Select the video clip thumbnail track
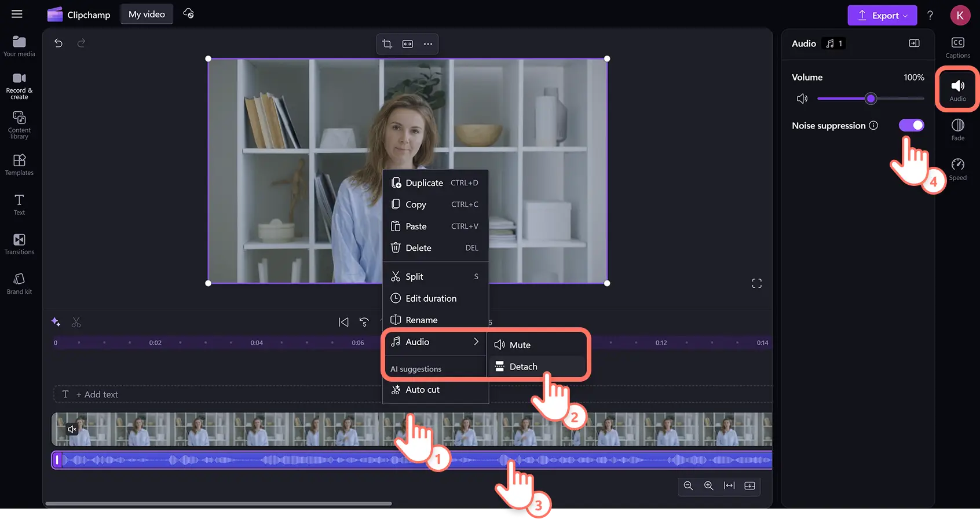The width and height of the screenshot is (980, 519). 412,429
